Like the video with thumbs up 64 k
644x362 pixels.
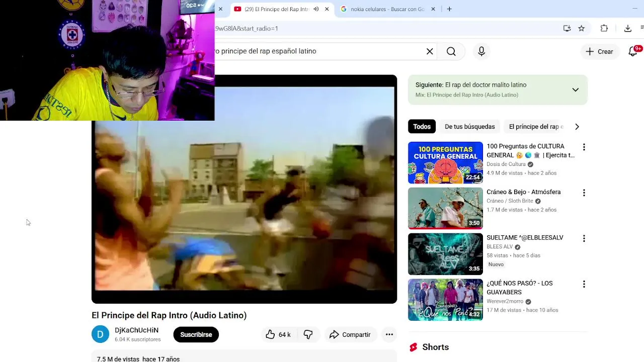278,335
